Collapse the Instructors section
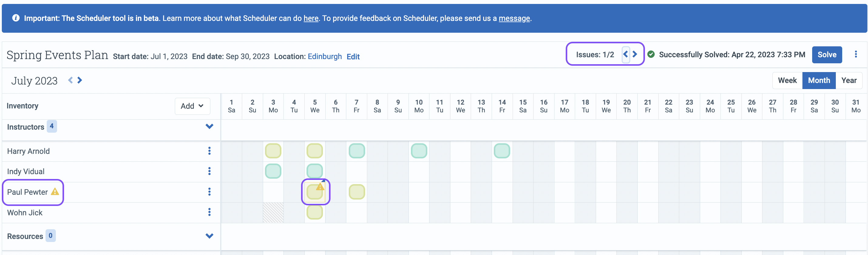This screenshot has width=868, height=255. [x=209, y=127]
